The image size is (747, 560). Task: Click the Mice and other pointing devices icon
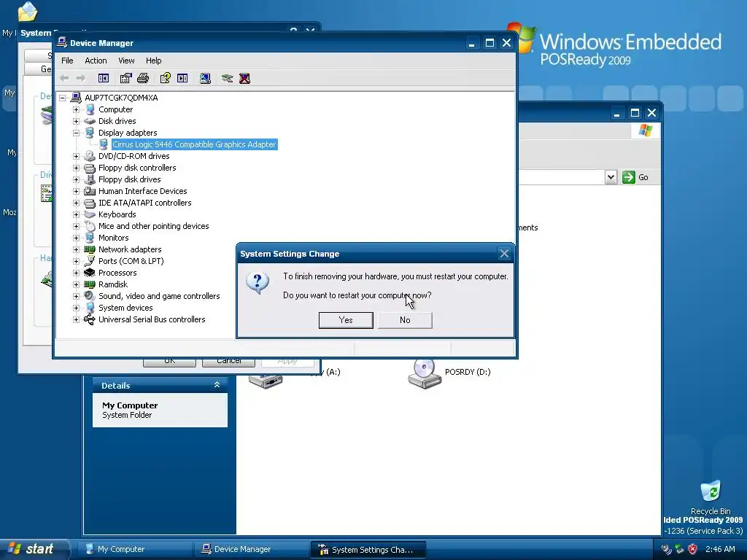pyautogui.click(x=90, y=226)
